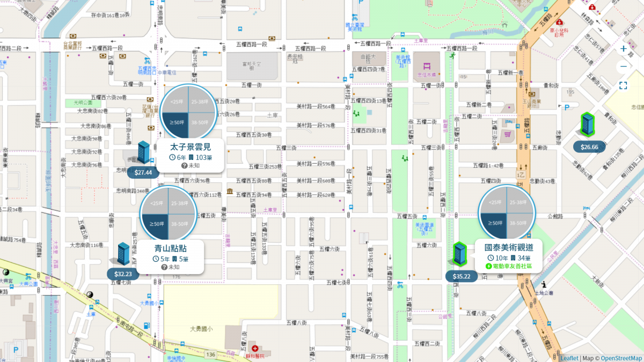This screenshot has height=362, width=644.
Task: Open the OpenStreetMap attribution link
Action: (x=621, y=358)
